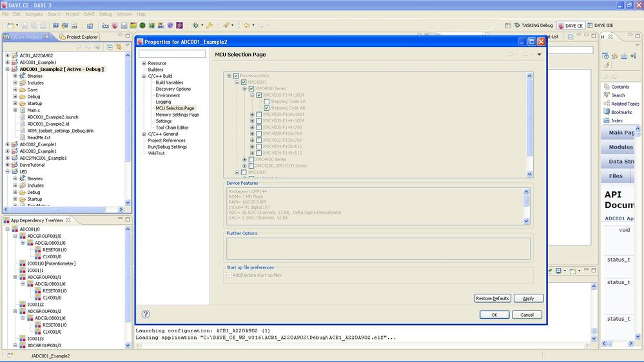Expand Resource node in properties tree

click(x=144, y=63)
